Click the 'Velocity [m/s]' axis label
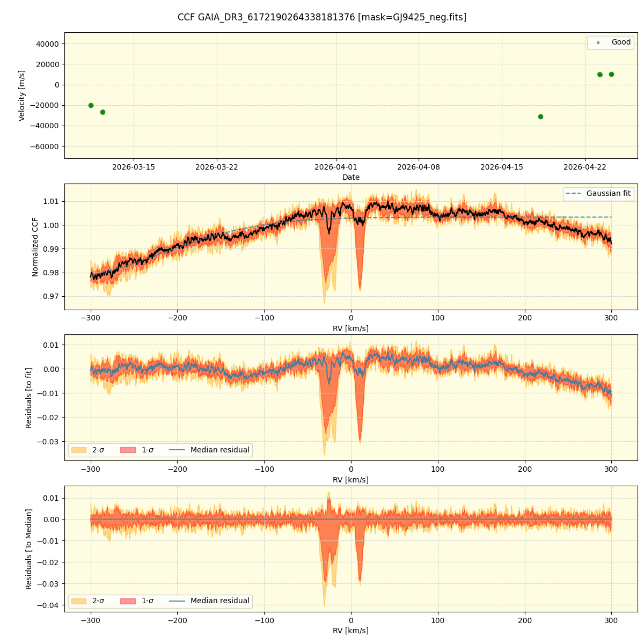The height and width of the screenshot is (644, 644). (x=22, y=96)
